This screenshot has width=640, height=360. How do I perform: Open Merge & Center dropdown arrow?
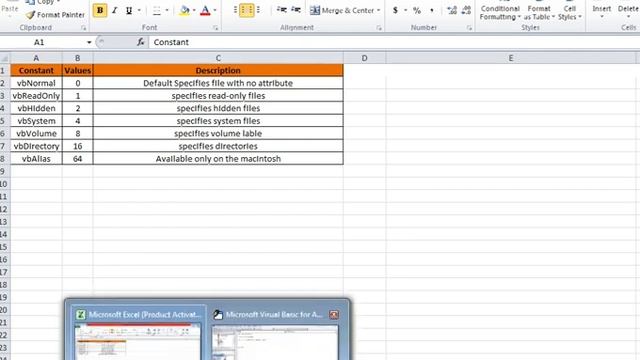coord(378,10)
